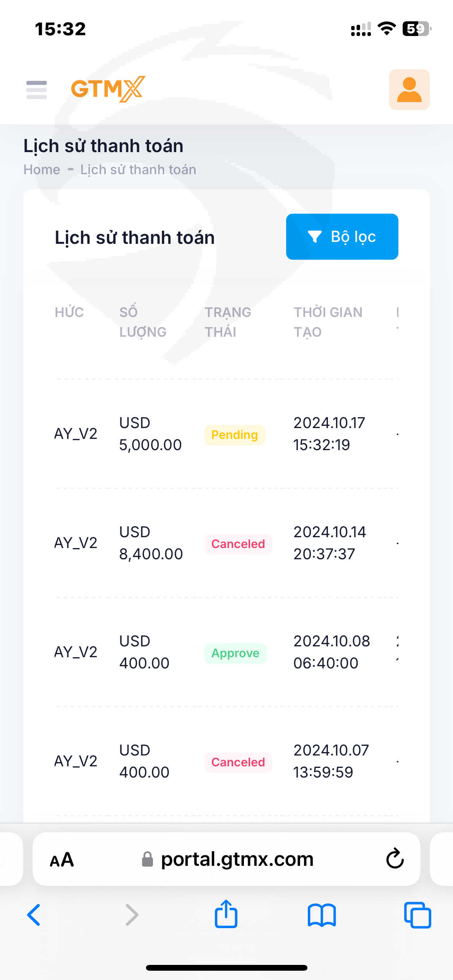Select the Pending status badge

click(x=234, y=435)
